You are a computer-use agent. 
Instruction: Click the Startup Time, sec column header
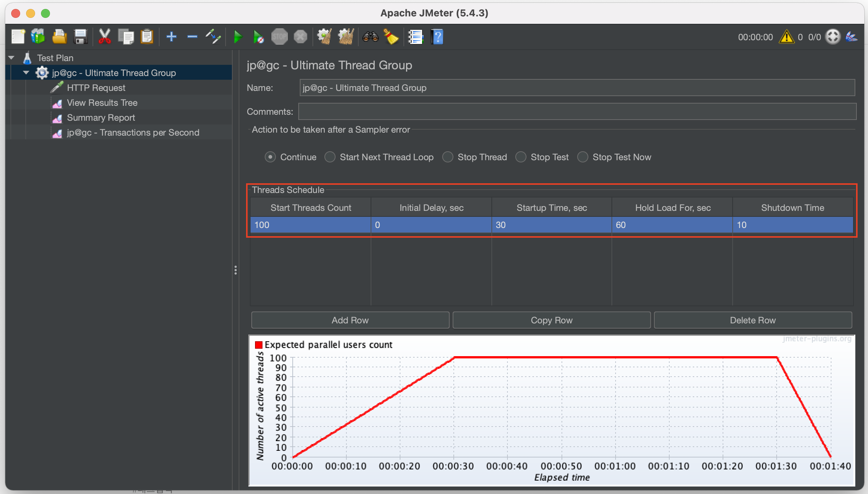(552, 208)
